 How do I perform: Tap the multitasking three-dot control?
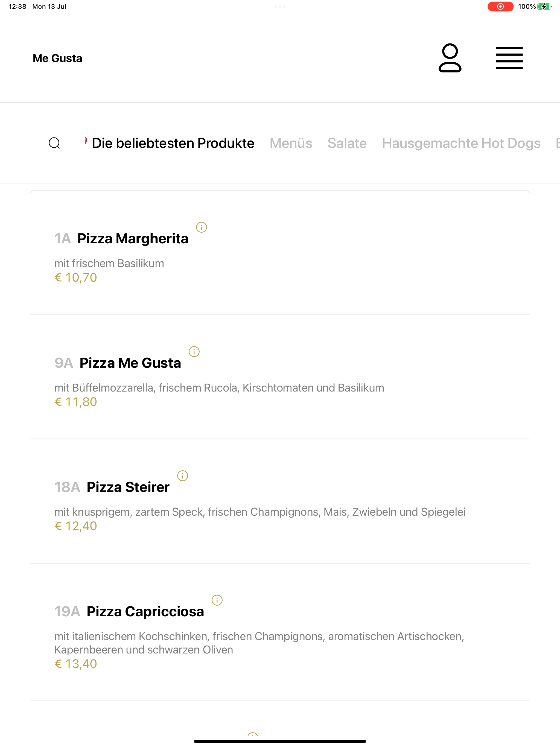tap(280, 6)
